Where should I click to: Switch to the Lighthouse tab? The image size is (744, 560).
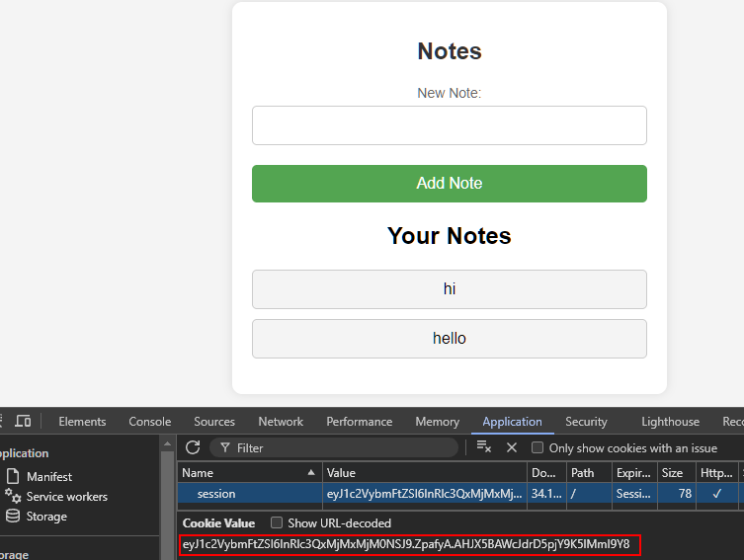pyautogui.click(x=670, y=422)
